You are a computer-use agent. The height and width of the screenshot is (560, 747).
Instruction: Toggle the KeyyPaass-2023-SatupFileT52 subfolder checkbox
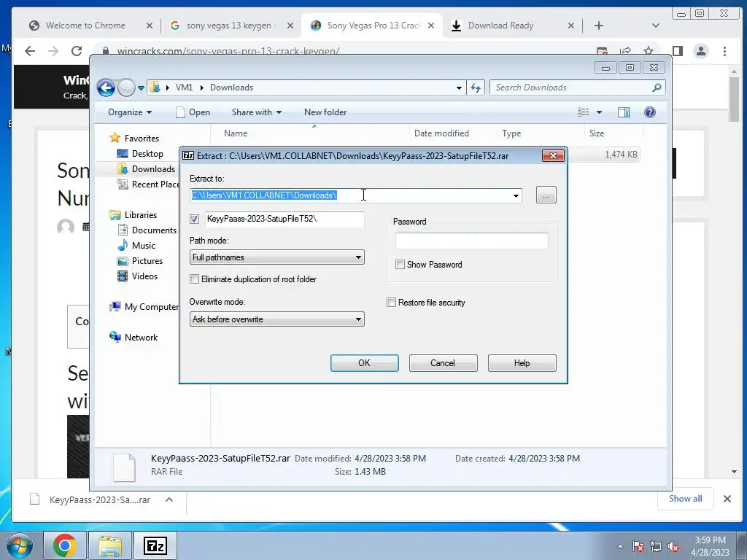[194, 219]
